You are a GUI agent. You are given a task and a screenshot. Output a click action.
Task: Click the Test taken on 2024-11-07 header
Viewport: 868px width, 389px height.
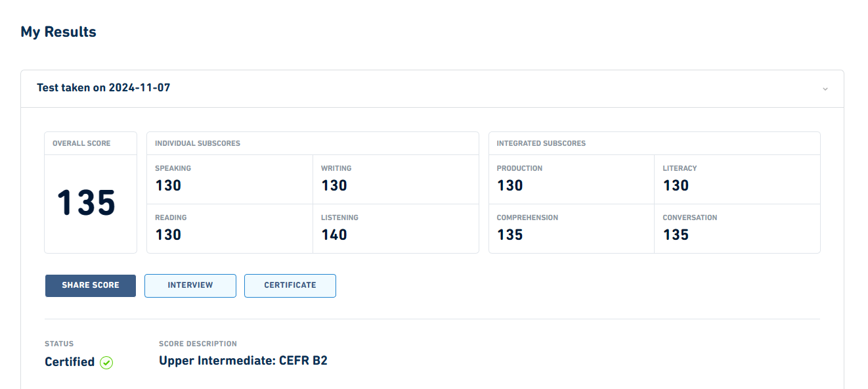pos(104,87)
